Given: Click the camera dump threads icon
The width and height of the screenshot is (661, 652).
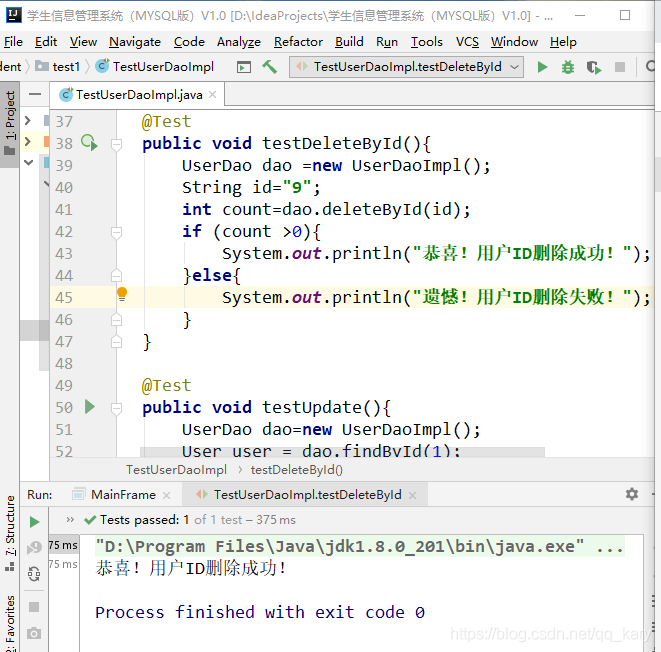Looking at the screenshot, I should [x=34, y=633].
